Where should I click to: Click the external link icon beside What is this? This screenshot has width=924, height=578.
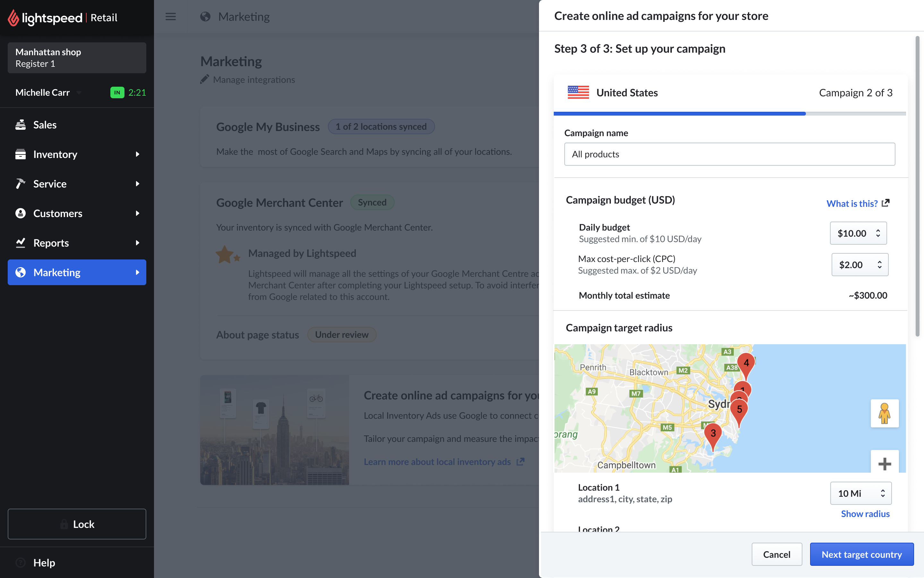point(886,203)
